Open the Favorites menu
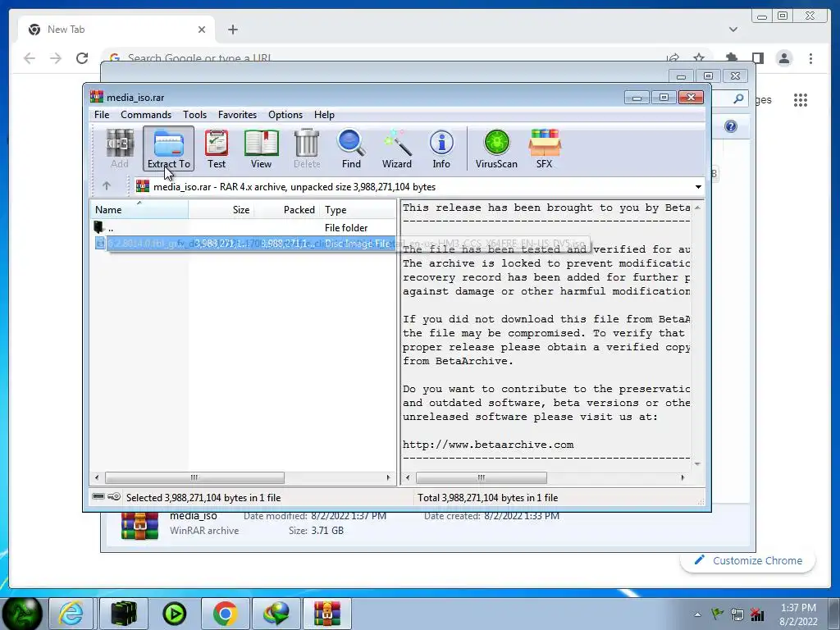 (237, 115)
